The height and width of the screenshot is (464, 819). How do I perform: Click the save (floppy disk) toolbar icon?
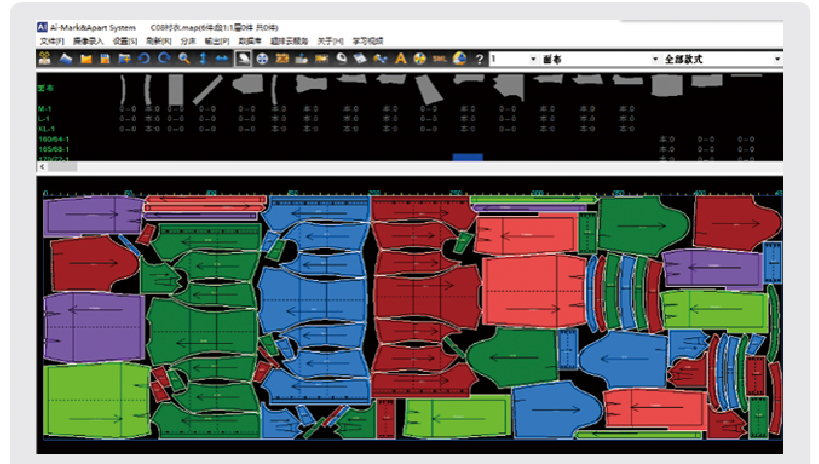click(103, 59)
